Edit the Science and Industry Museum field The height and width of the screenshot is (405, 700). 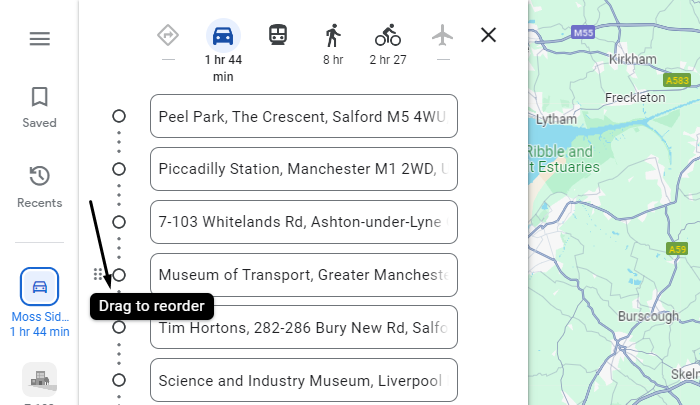tap(304, 380)
